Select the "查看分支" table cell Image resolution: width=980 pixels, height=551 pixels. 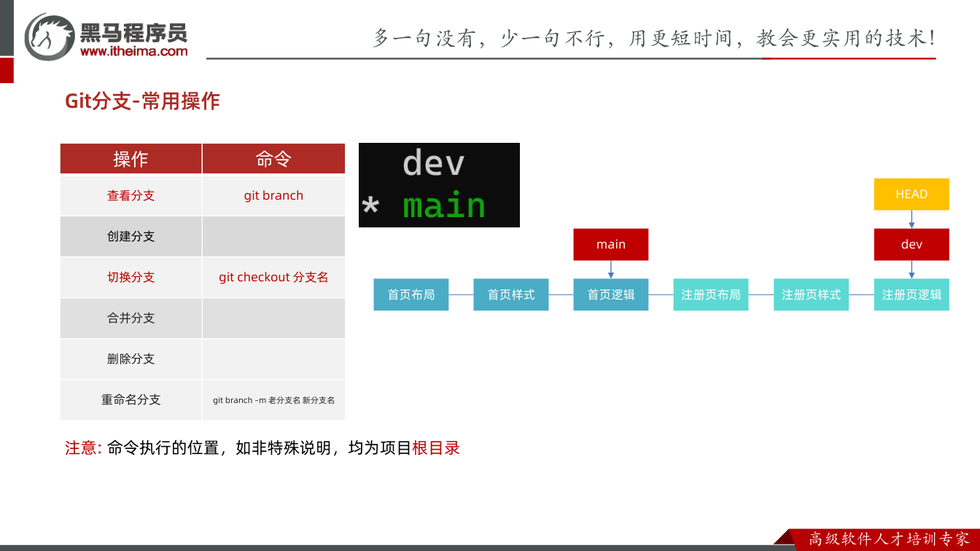[131, 195]
